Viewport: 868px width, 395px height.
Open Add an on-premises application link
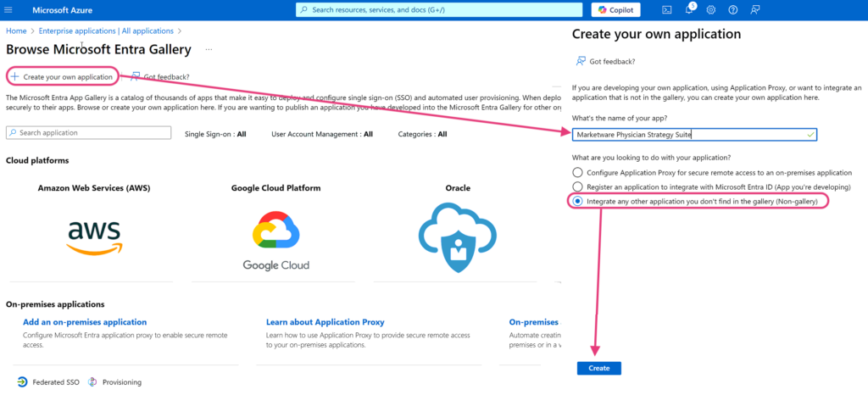pos(85,322)
